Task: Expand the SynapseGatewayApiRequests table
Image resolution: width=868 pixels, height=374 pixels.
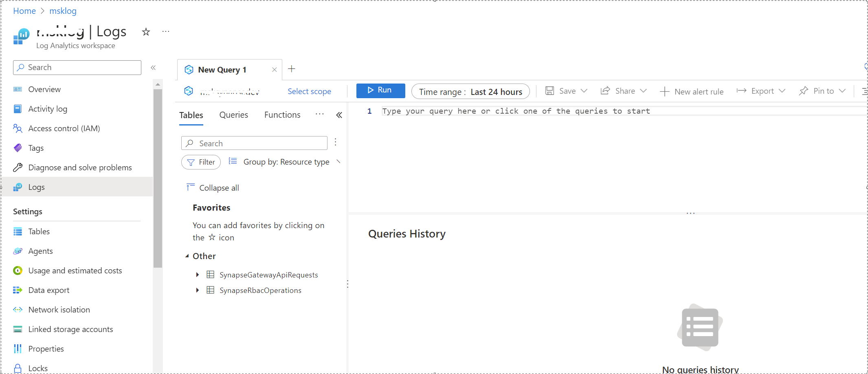Action: pyautogui.click(x=198, y=275)
